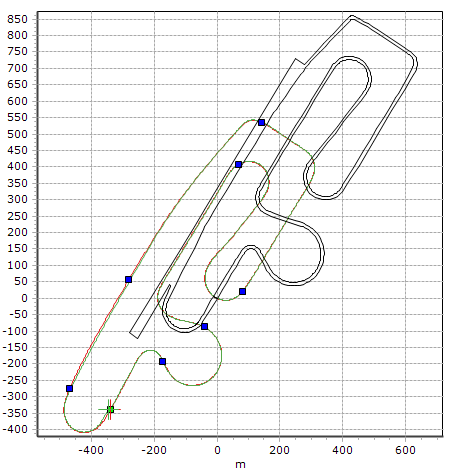Click the 200 tick label on horizontal axis
The image size is (451, 476).
[279, 450]
